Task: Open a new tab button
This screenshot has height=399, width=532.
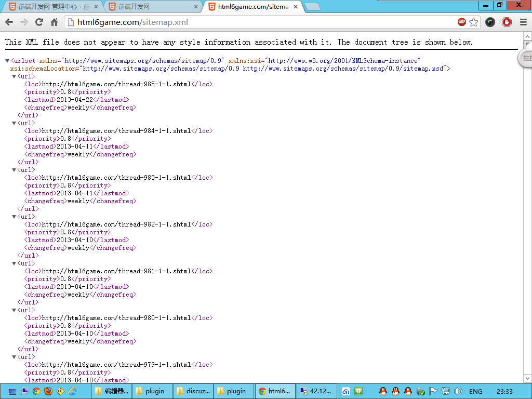Action: pyautogui.click(x=312, y=7)
